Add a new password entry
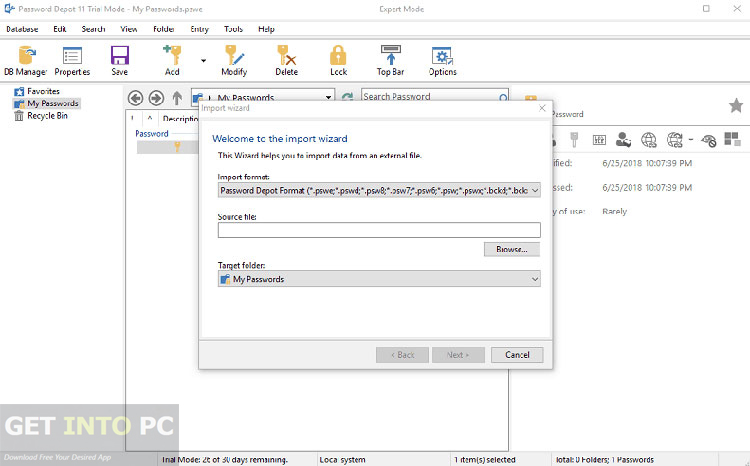The image size is (750, 466). tap(172, 61)
